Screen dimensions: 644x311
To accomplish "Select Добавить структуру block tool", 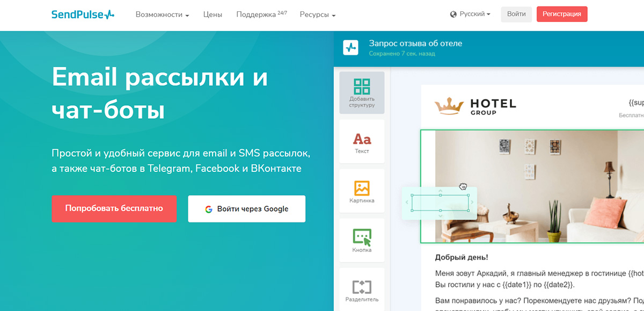I will click(362, 92).
